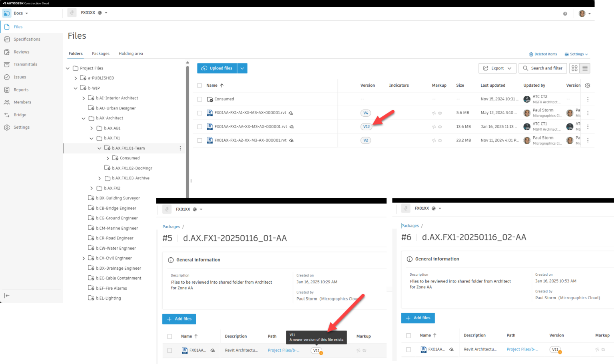614x364 pixels.
Task: Click the Upload files button
Action: 217,68
